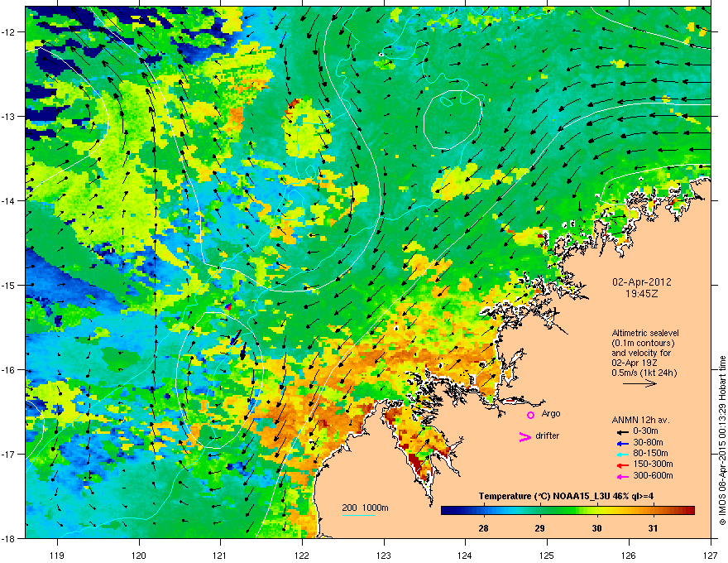
Task: Click the 'and velocity for' legend line
Action: pyautogui.click(x=641, y=353)
